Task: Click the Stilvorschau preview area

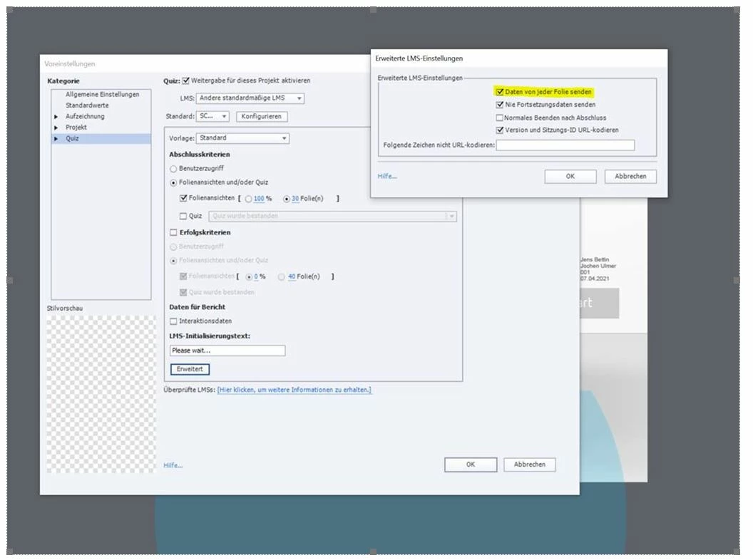Action: pyautogui.click(x=101, y=395)
